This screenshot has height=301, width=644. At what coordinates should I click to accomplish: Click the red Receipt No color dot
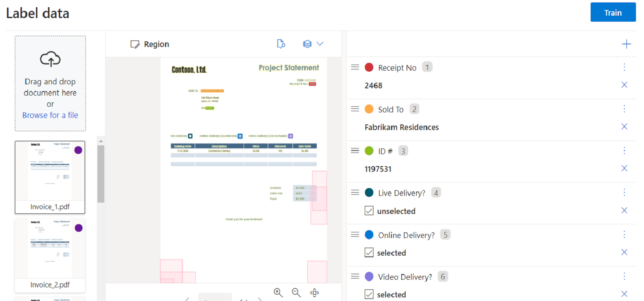tap(369, 67)
